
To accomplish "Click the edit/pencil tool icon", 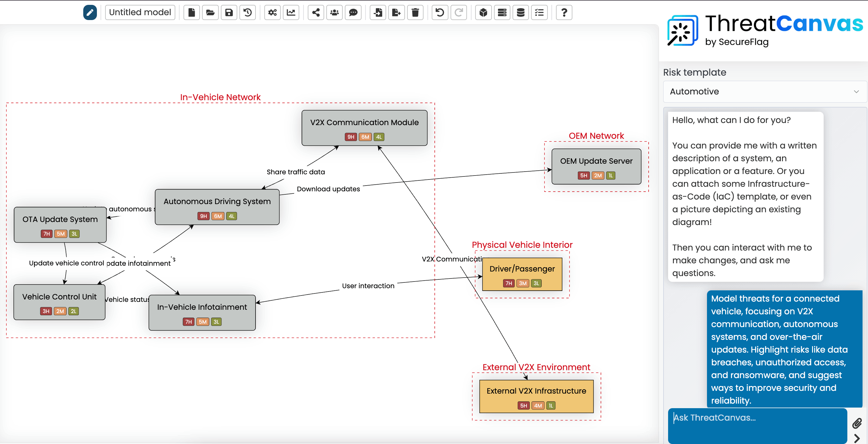I will tap(89, 12).
